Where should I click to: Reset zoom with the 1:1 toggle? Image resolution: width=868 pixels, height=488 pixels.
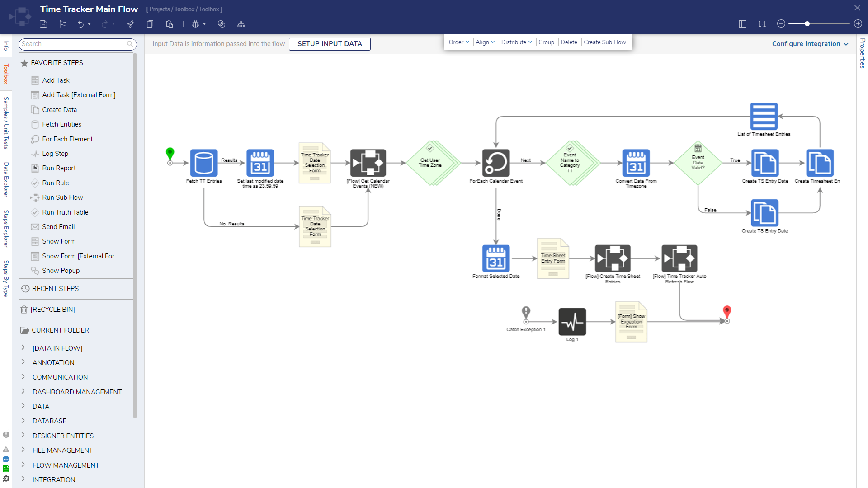pyautogui.click(x=762, y=24)
